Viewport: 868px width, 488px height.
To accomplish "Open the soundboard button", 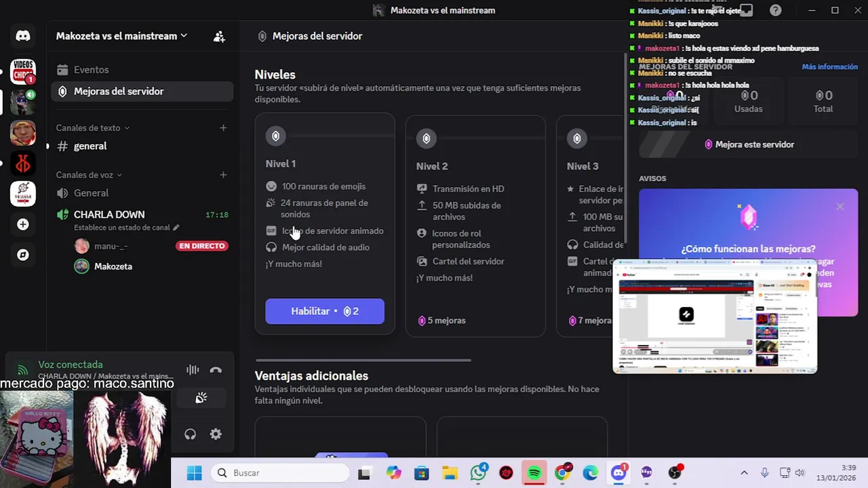I will 201,398.
